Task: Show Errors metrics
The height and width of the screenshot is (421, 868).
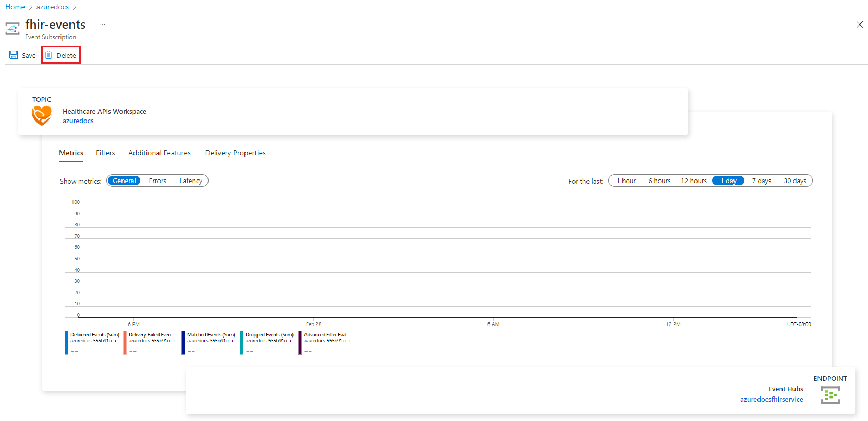Action: coord(157,181)
